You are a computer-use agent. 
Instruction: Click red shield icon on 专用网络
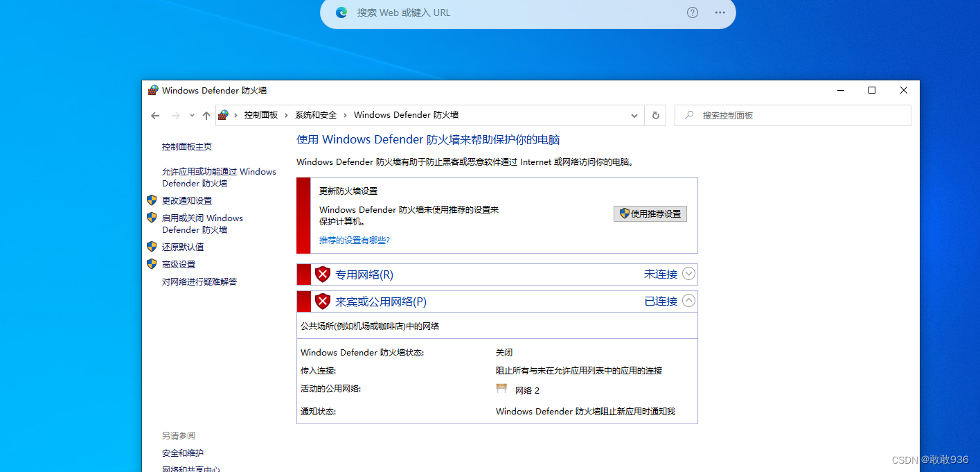[x=323, y=274]
